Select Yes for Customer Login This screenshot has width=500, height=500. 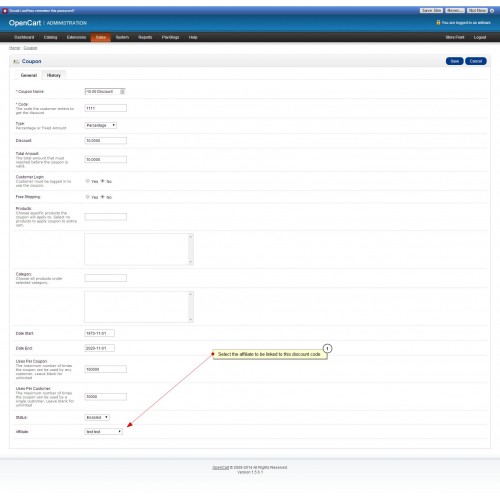tap(88, 181)
